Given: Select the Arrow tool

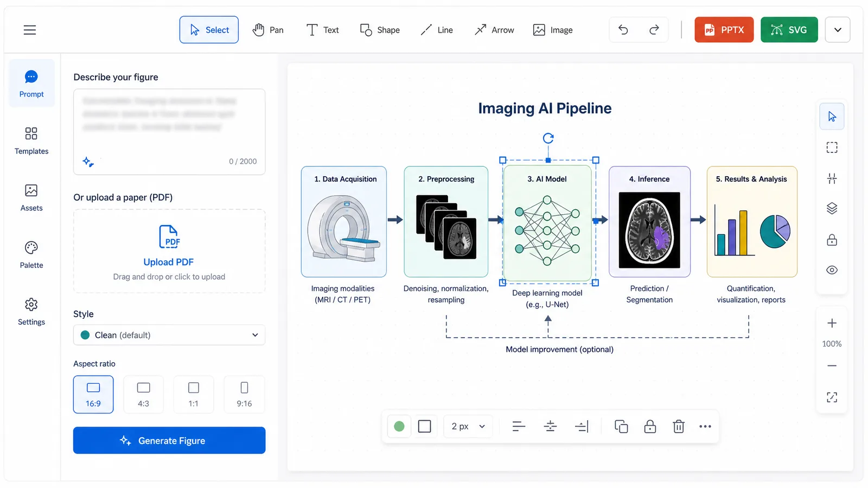Looking at the screenshot, I should (x=494, y=30).
